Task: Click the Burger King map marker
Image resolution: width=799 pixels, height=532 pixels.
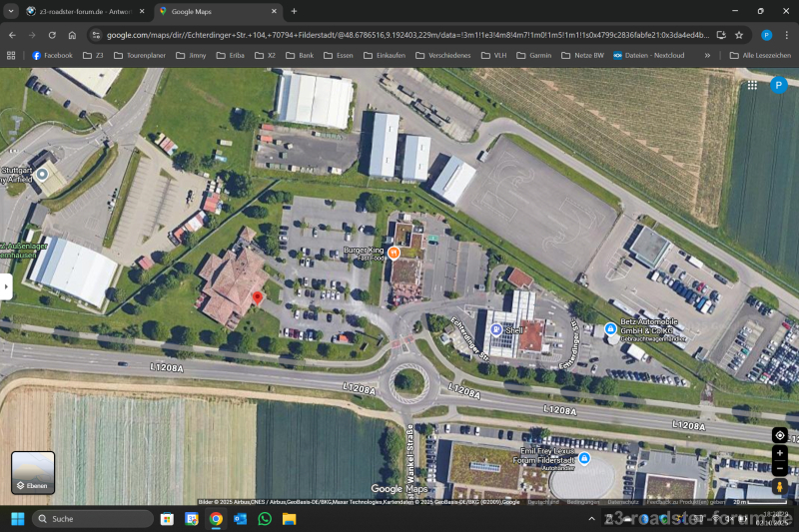Action: pos(394,254)
